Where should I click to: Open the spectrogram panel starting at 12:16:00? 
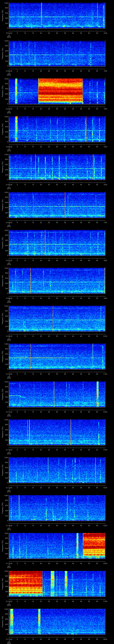(57, 584)
